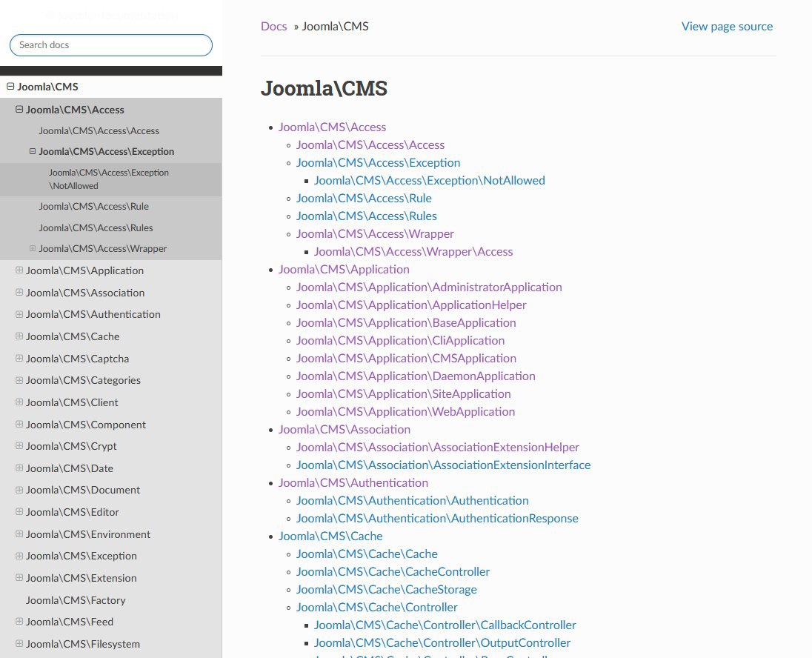This screenshot has height=658, width=812.
Task: Open the CallbackController link
Action: (x=445, y=625)
